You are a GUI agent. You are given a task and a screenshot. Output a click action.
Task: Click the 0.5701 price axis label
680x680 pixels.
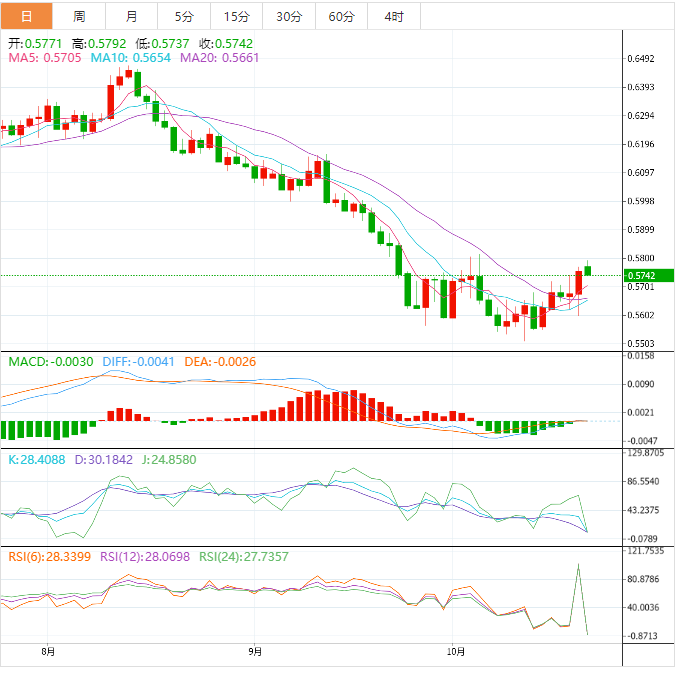641,287
